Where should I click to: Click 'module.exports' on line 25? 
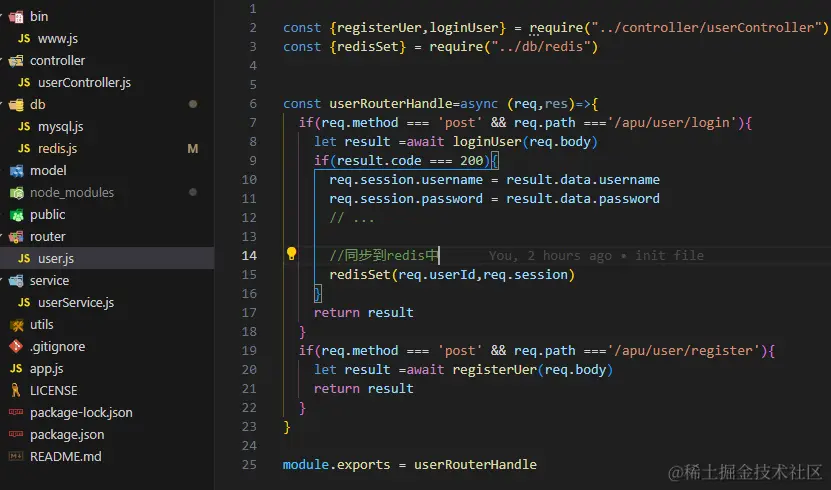(336, 465)
